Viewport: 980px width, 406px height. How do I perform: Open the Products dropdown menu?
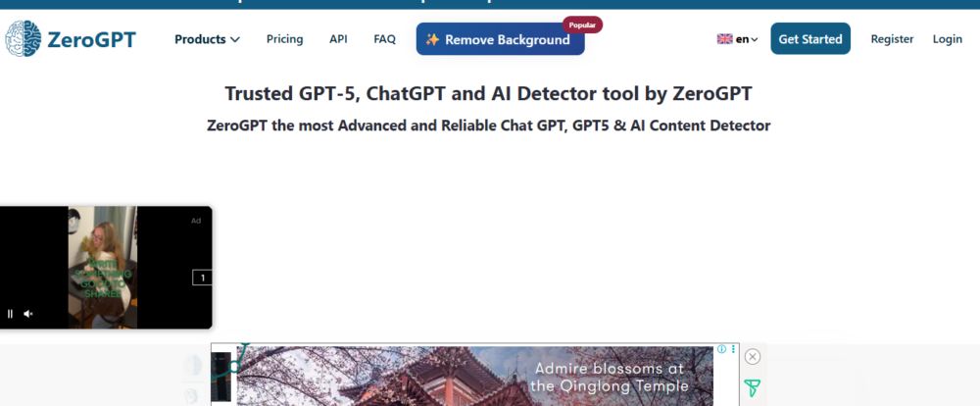point(207,39)
